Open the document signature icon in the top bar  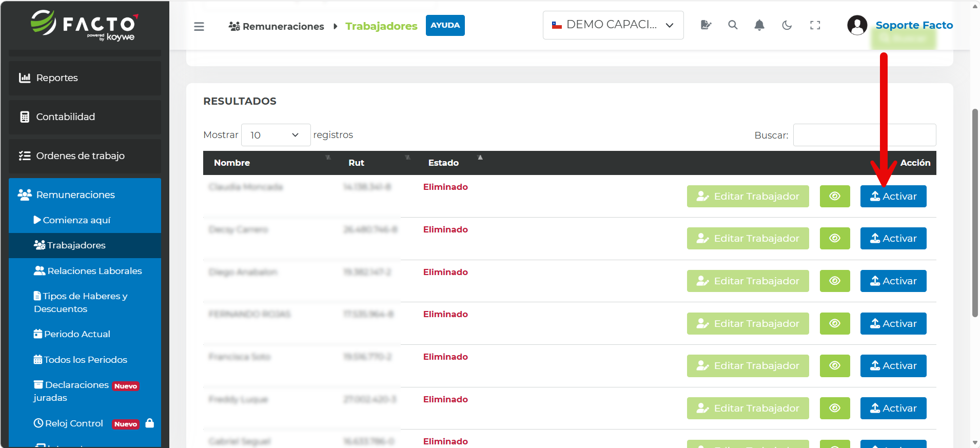point(706,25)
